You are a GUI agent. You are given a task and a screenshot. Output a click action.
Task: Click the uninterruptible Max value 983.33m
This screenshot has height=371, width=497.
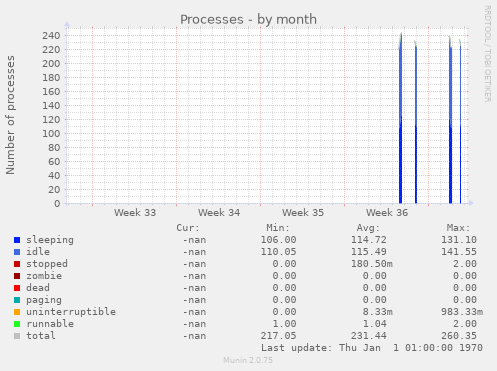[462, 312]
